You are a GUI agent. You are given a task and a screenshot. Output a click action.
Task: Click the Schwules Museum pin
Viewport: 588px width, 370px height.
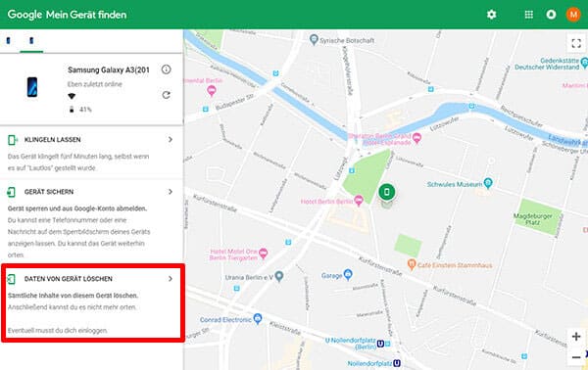[x=488, y=183]
